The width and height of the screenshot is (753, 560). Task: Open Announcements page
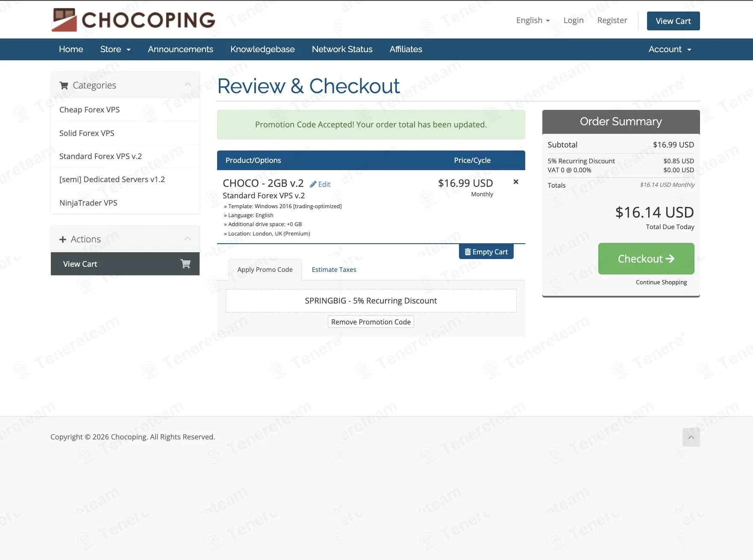(x=180, y=49)
